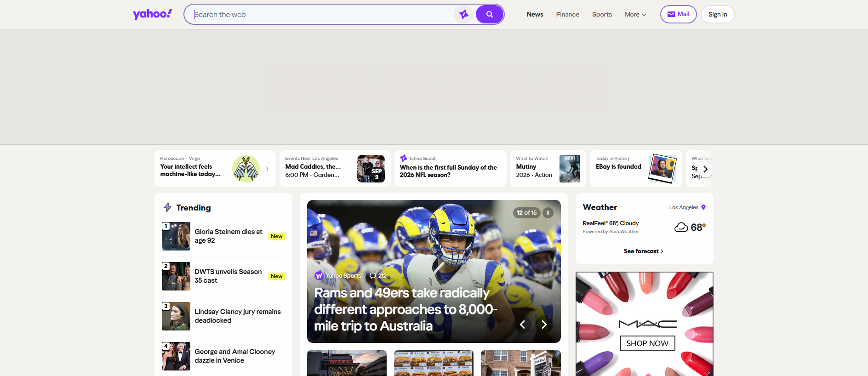This screenshot has width=868, height=376.
Task: Click the '12 of 15' slide counter
Action: point(526,213)
